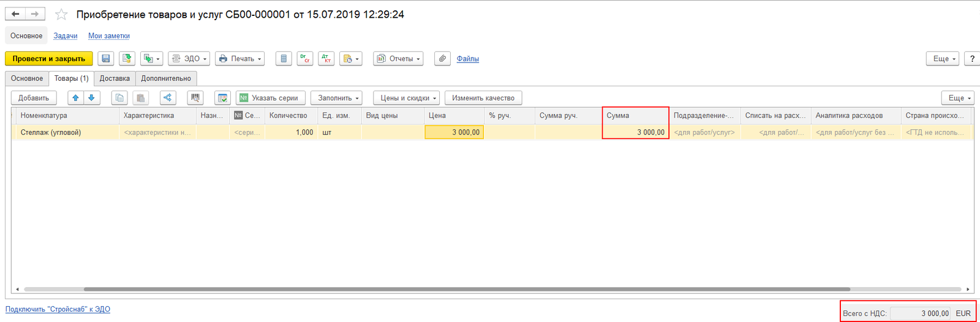
Task: Open the ЭДО dropdown
Action: coord(189,59)
